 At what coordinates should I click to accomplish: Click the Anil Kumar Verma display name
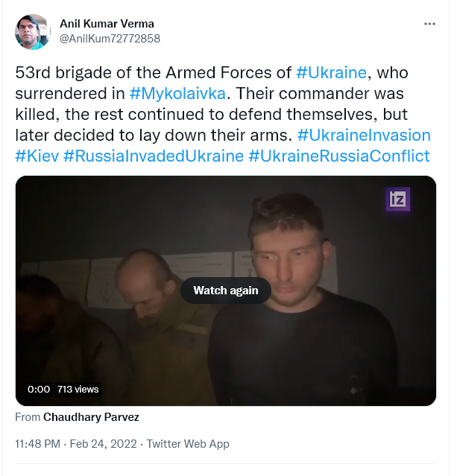coord(107,24)
